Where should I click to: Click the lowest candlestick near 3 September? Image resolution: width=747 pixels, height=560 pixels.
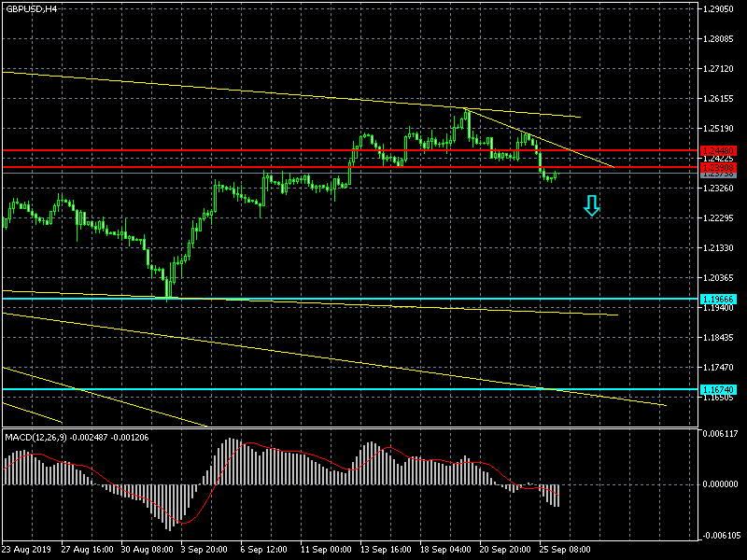coord(167,289)
